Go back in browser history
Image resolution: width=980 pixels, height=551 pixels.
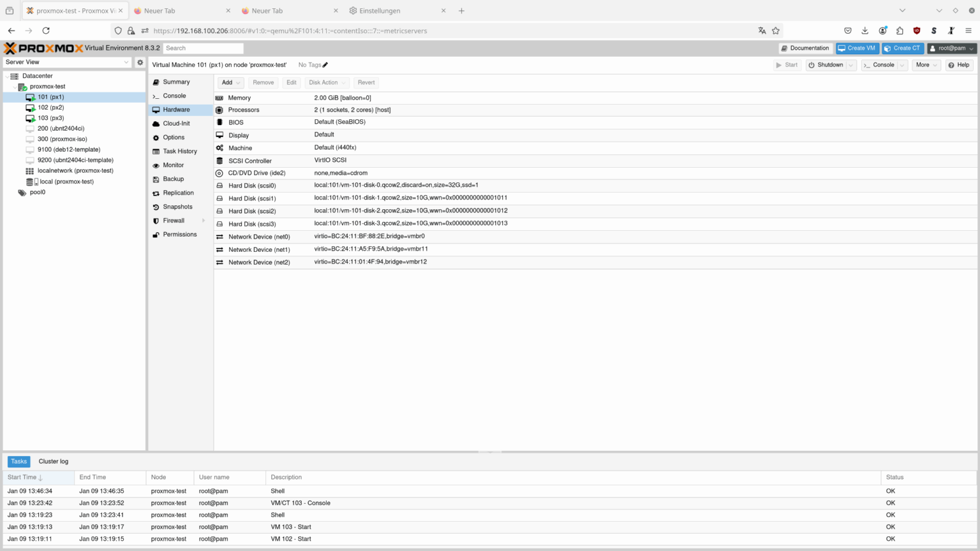click(x=11, y=31)
